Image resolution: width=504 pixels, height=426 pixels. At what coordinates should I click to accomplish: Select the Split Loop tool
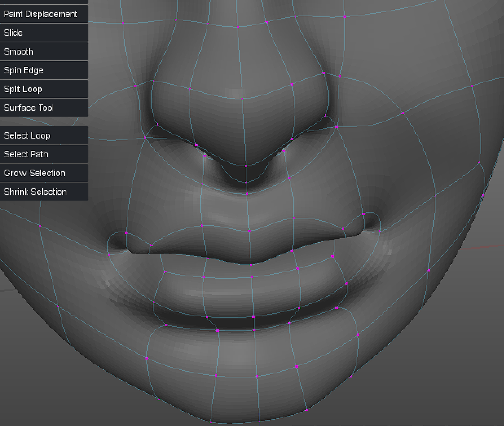coord(44,89)
